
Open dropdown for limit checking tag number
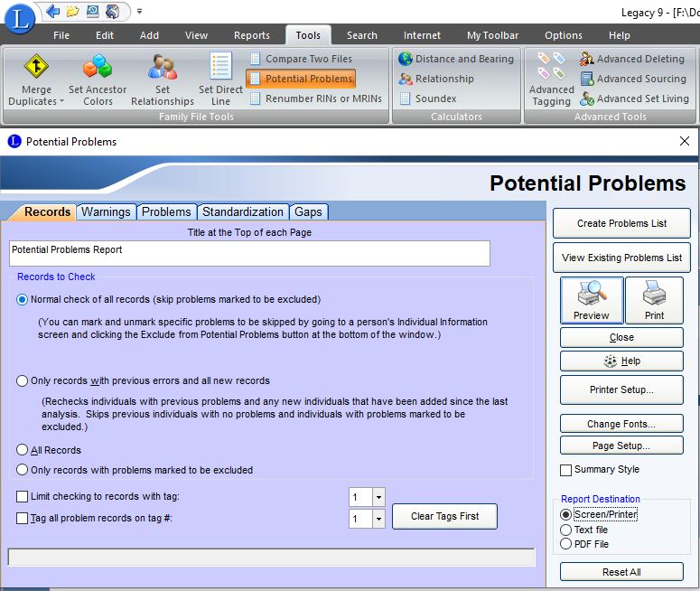tap(378, 497)
